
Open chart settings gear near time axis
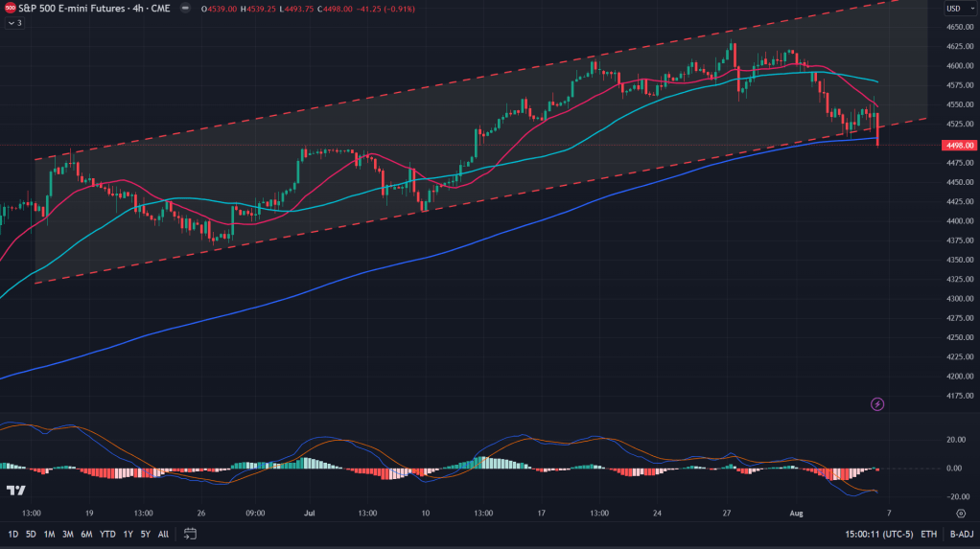[x=960, y=514]
